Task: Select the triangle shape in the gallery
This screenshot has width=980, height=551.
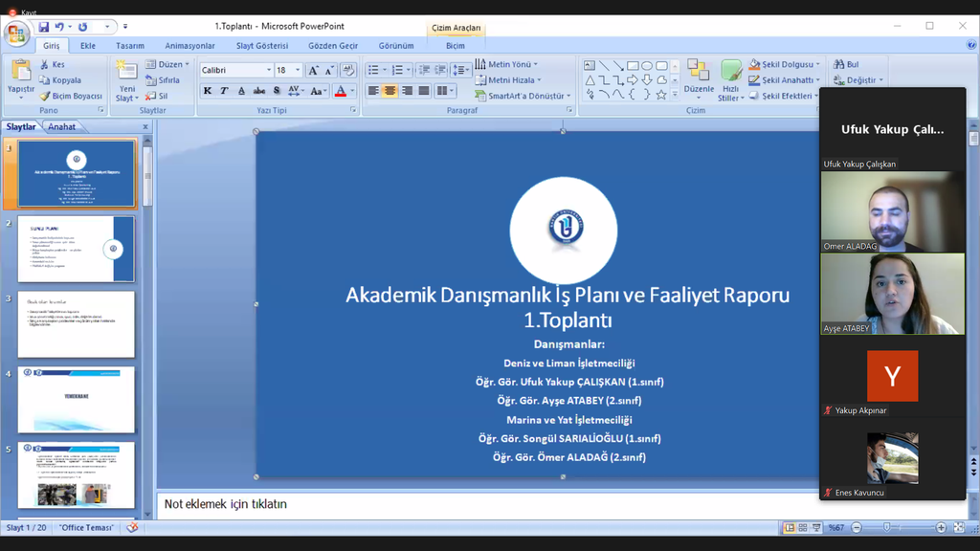Action: [x=590, y=80]
